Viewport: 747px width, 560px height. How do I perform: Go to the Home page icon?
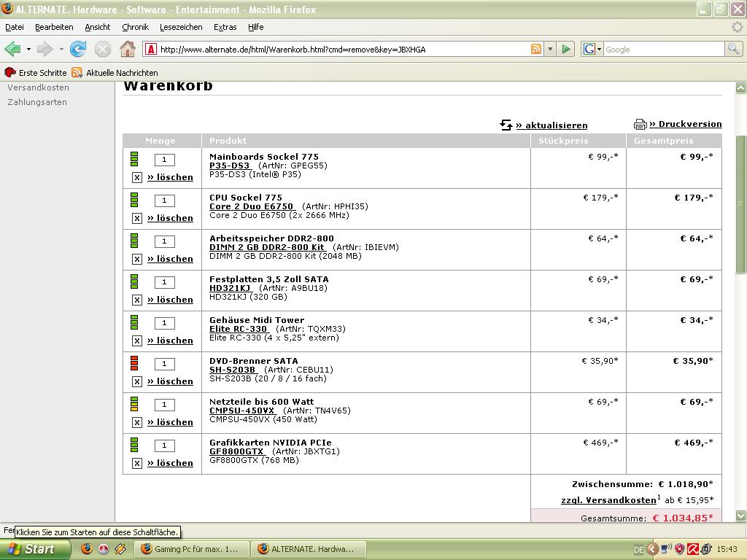(x=127, y=49)
